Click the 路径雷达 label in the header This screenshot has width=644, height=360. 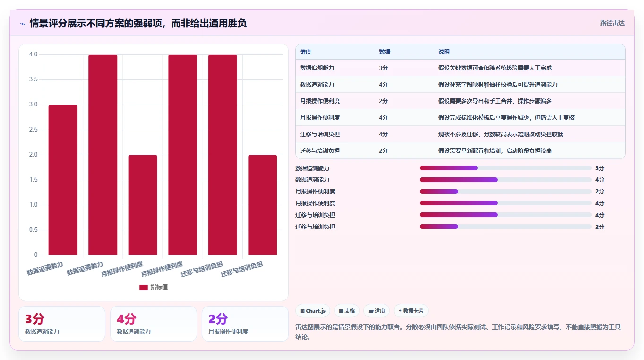click(612, 23)
